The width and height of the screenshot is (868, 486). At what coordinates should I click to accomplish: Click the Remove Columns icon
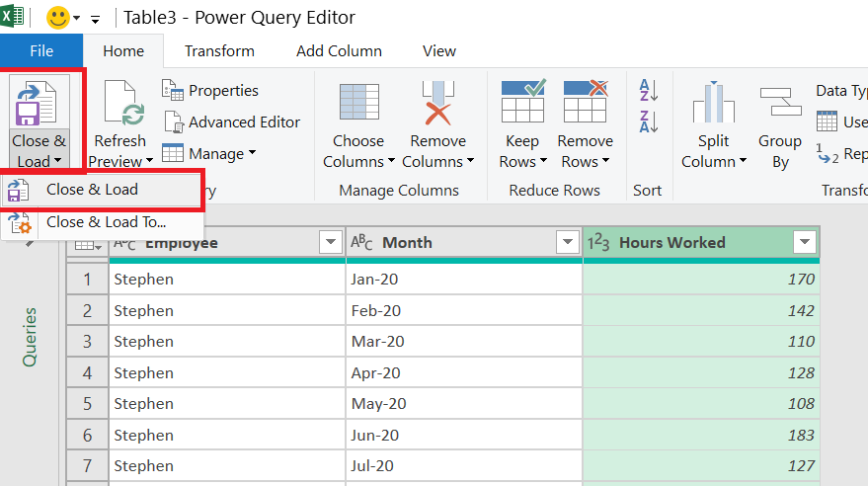click(437, 104)
